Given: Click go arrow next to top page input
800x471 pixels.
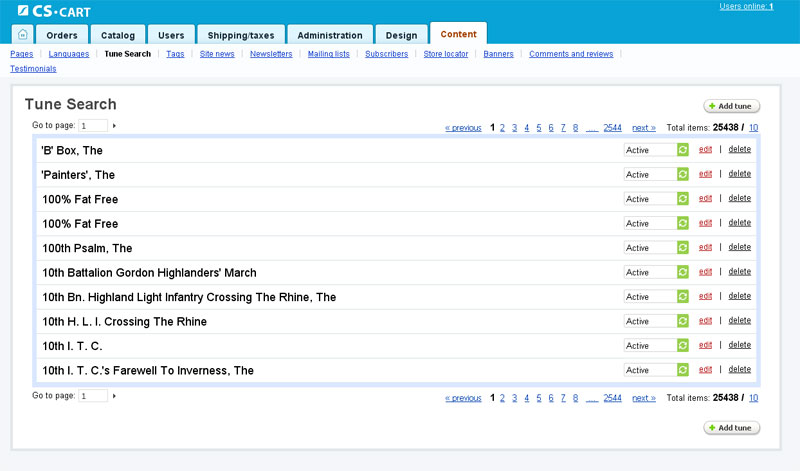Looking at the screenshot, I should click(114, 126).
